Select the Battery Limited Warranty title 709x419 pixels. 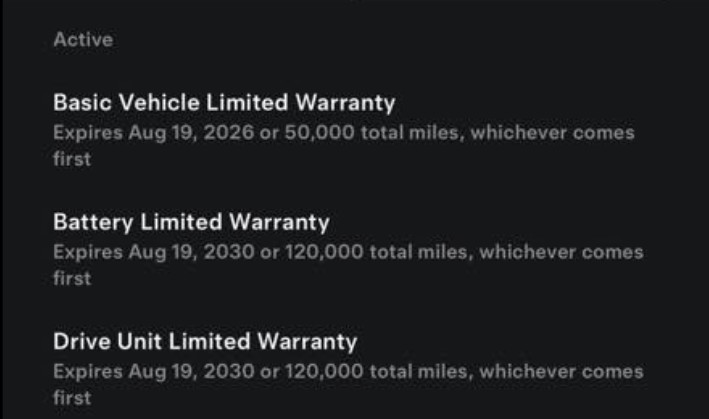click(190, 221)
